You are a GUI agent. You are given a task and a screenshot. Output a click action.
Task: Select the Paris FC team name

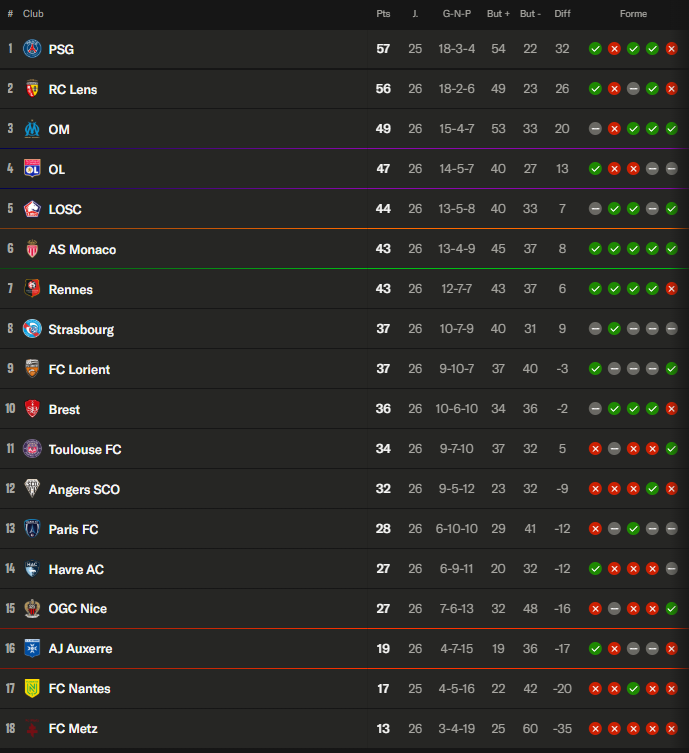[x=73, y=529]
